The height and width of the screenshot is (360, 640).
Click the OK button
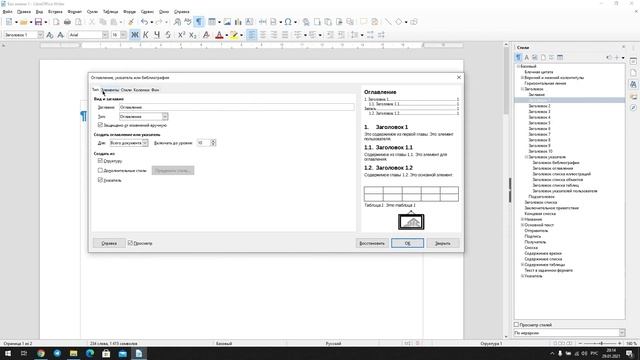407,243
